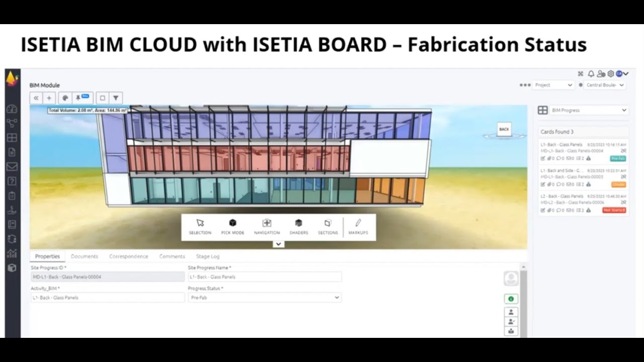Image resolution: width=644 pixels, height=362 pixels.
Task: Click the BACK face of view cube
Action: [x=504, y=129]
